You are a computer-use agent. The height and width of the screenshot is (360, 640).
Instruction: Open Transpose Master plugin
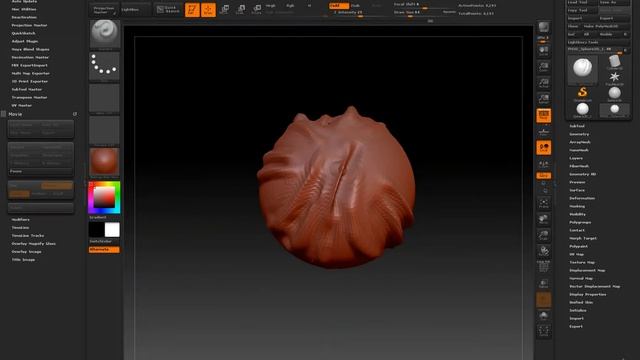[x=29, y=97]
